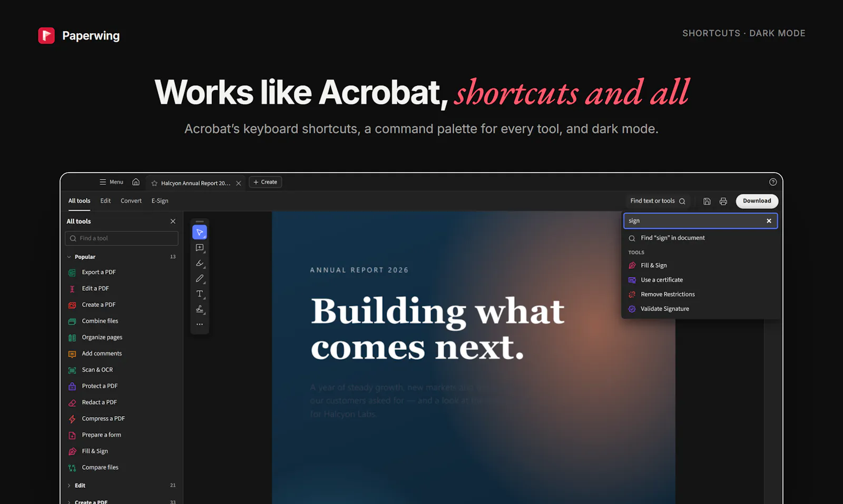Choose Use a certificate result
This screenshot has height=504, width=843.
(701, 280)
